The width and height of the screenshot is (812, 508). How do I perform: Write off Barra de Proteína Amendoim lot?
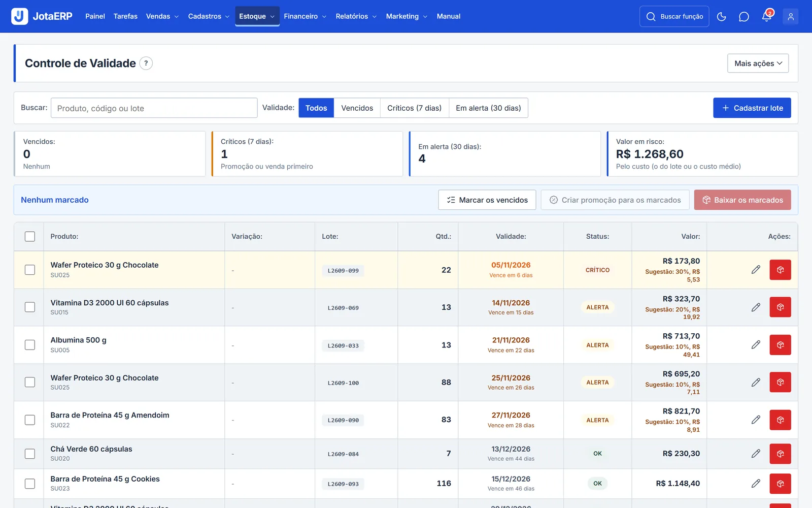click(x=780, y=420)
